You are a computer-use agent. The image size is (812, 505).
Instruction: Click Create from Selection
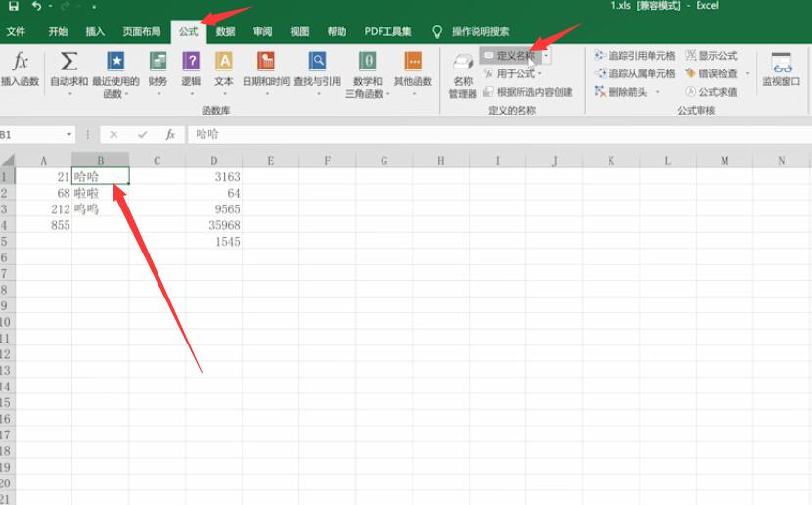527,92
